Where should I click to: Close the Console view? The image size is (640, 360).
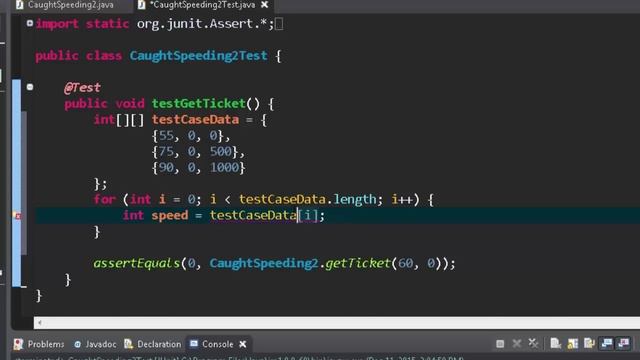coord(243,344)
